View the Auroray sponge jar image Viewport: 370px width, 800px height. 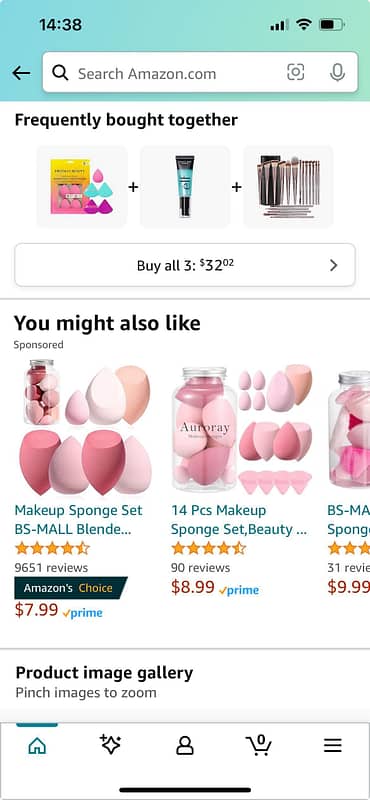241,430
